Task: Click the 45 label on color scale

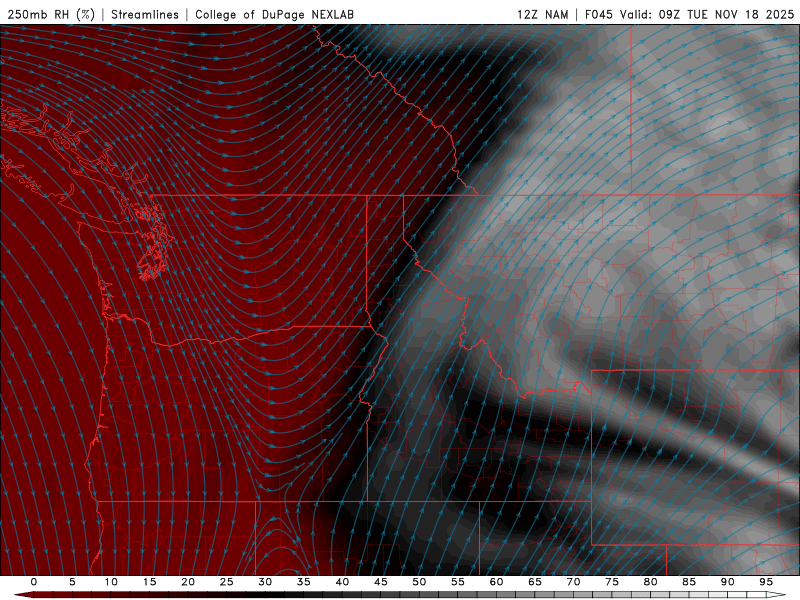Action: click(381, 582)
